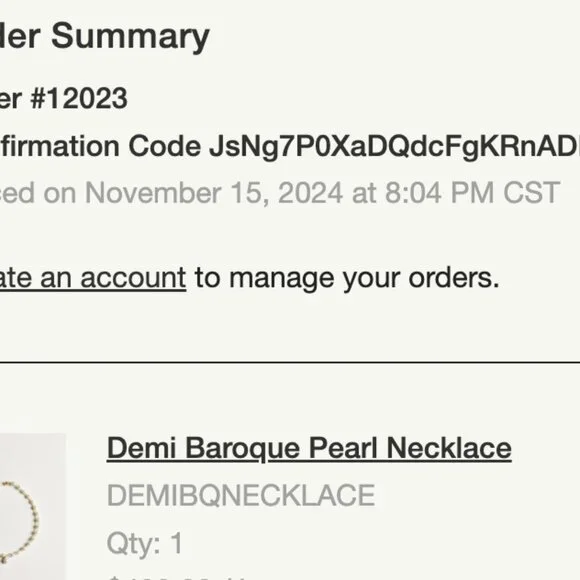Image resolution: width=580 pixels, height=580 pixels.
Task: Click the word "Demi" in product title
Action: (141, 448)
